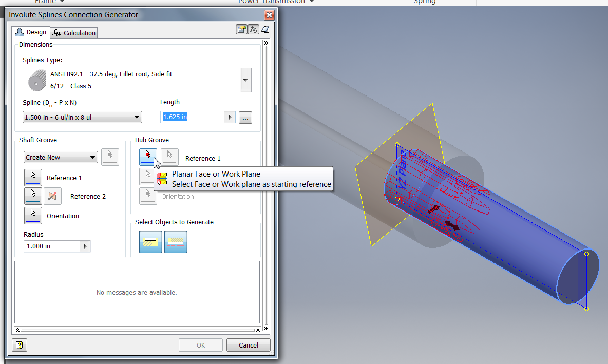
Task: Close the Involute Splines Connection Generator dialog
Action: pos(269,15)
